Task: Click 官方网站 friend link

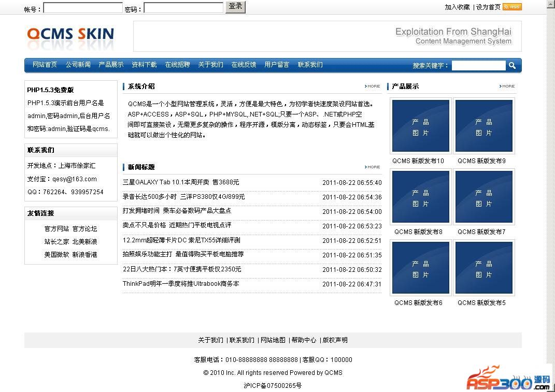Action: pyautogui.click(x=56, y=229)
